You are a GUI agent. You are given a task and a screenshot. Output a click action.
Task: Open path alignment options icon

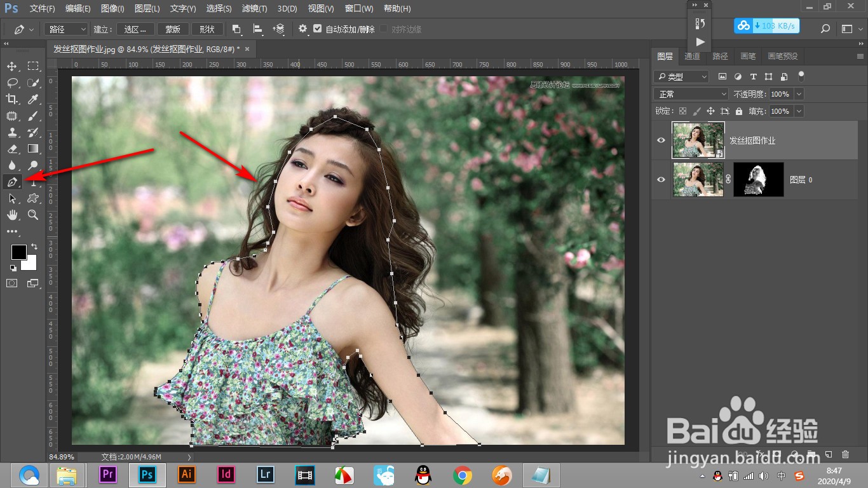[x=257, y=29]
